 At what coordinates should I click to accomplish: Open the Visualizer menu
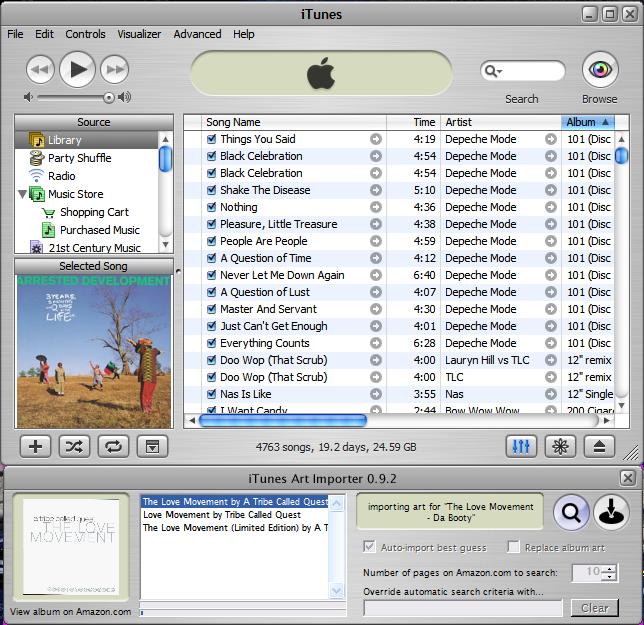click(139, 34)
